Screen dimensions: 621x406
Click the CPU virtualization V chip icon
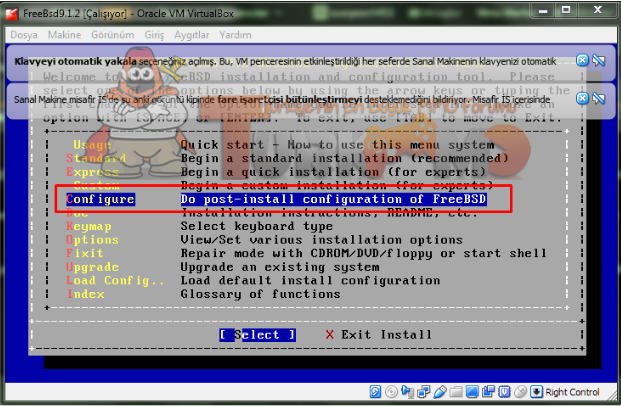504,392
